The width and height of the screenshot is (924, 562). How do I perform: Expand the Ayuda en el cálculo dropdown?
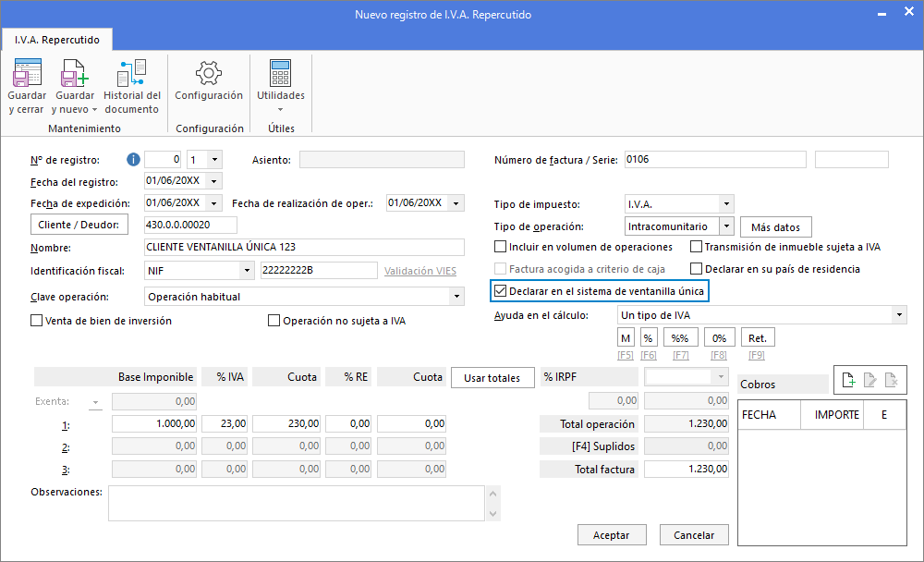(x=899, y=315)
